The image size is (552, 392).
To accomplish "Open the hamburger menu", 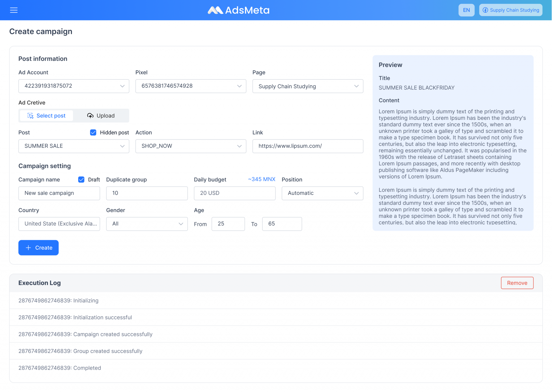I will 14,10.
